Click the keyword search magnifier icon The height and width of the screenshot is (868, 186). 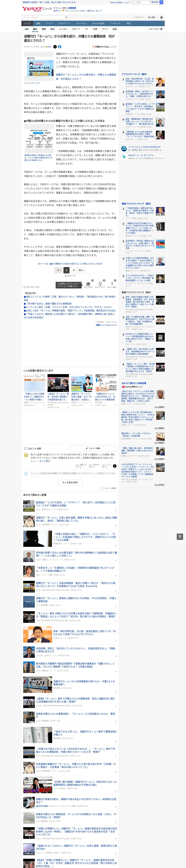pyautogui.click(x=66, y=18)
